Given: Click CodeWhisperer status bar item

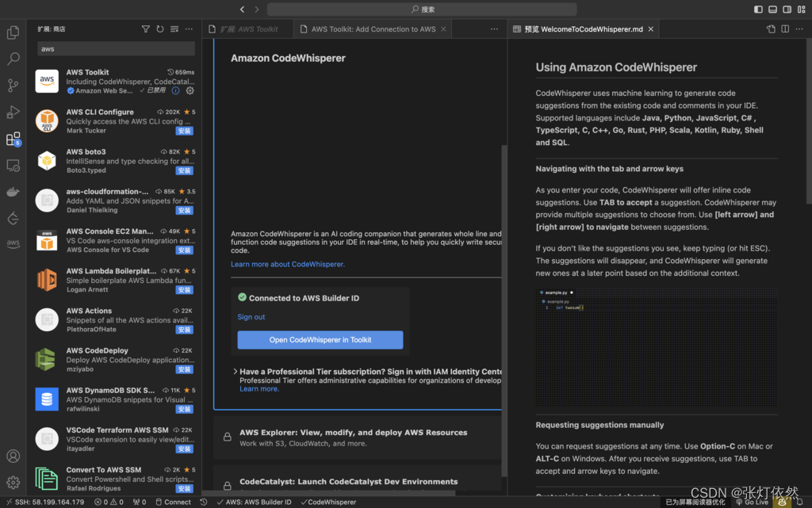Looking at the screenshot, I should click(328, 502).
